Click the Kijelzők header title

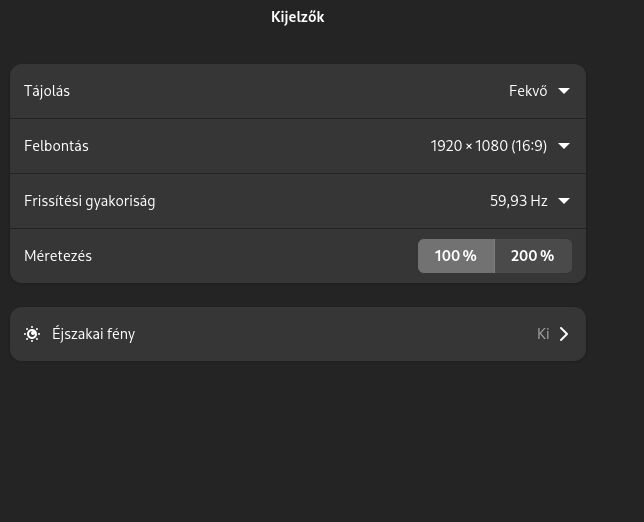pos(298,17)
